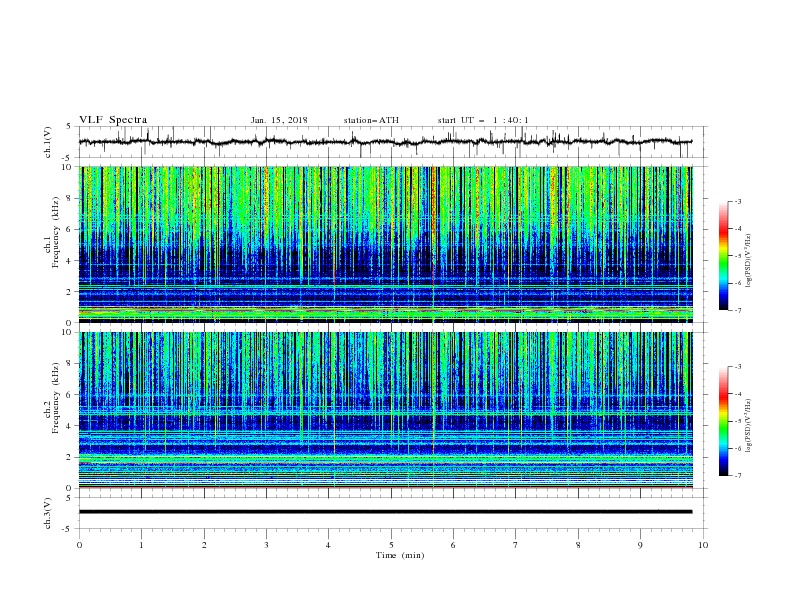Click the "station=ATH" header label
This screenshot has width=792, height=612.
point(371,120)
